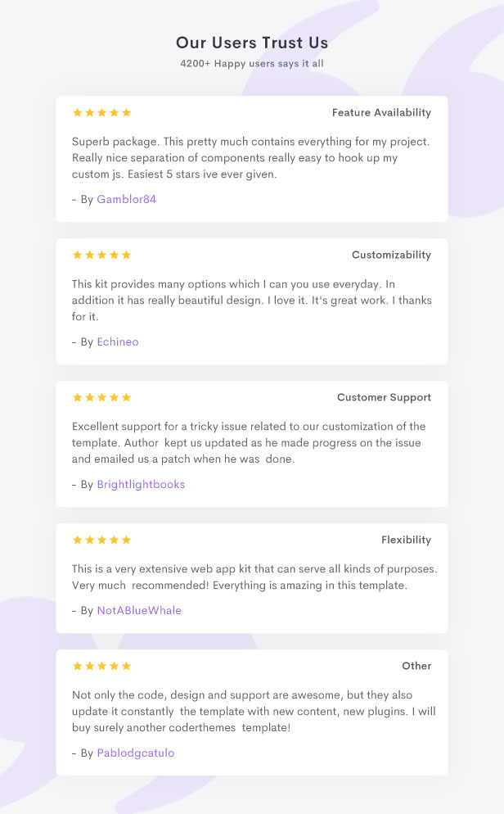Click the Customizability review tag
The width and height of the screenshot is (504, 814).
[x=391, y=255]
